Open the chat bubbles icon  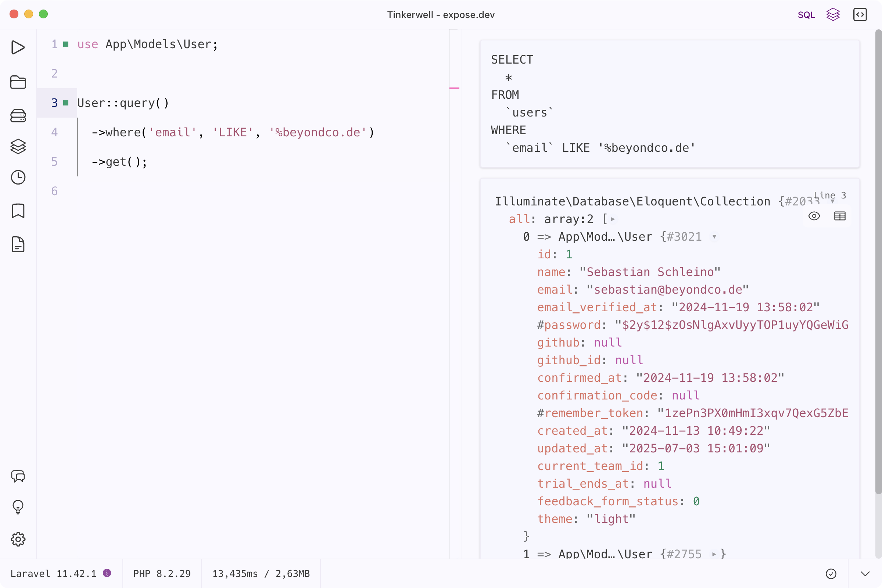pos(18,476)
